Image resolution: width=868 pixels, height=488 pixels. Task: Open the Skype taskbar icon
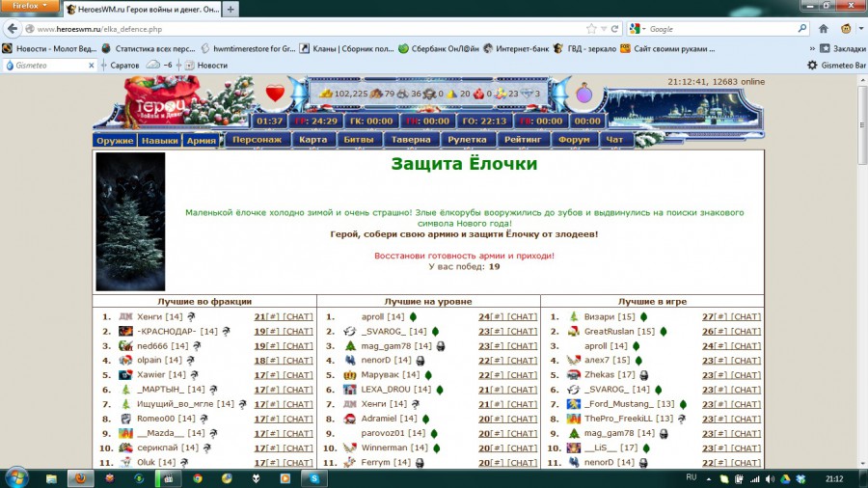[314, 478]
